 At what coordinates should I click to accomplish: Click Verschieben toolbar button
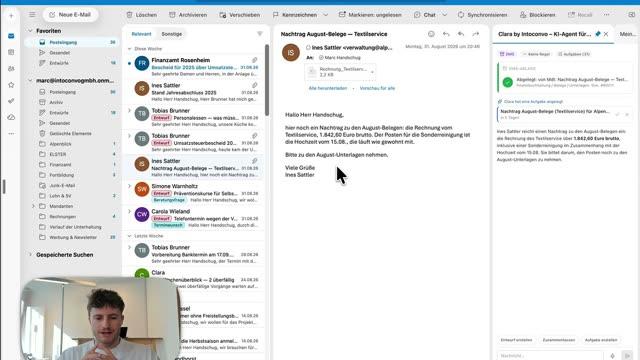[240, 15]
